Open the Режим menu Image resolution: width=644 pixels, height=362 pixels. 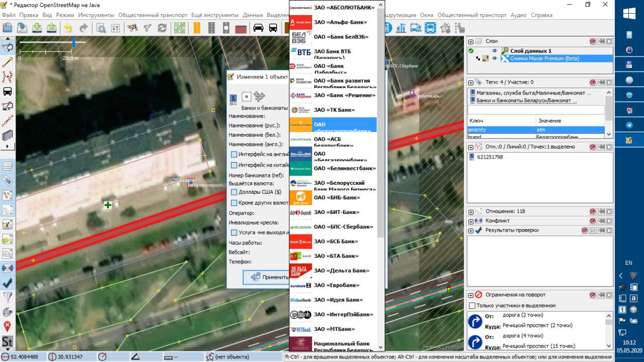pos(65,15)
